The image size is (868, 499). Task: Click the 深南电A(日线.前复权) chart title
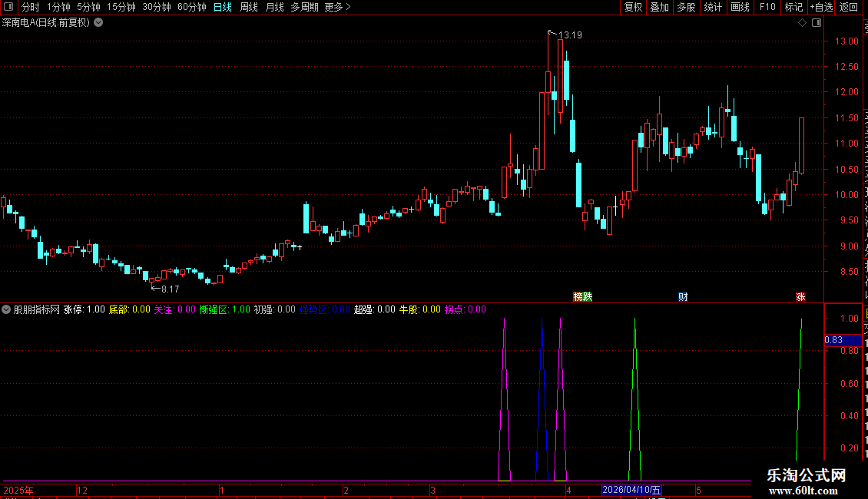[x=46, y=23]
